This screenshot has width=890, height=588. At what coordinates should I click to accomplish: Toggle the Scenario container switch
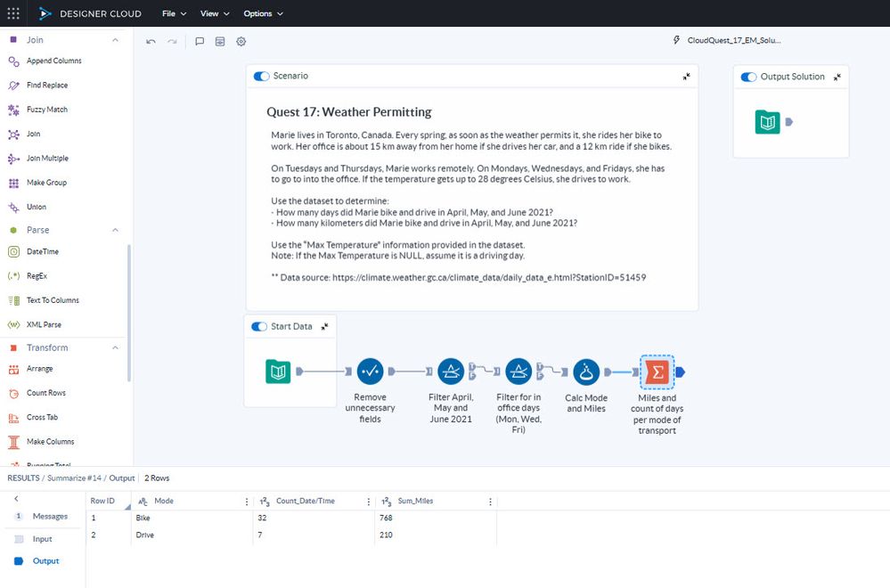[x=261, y=76]
